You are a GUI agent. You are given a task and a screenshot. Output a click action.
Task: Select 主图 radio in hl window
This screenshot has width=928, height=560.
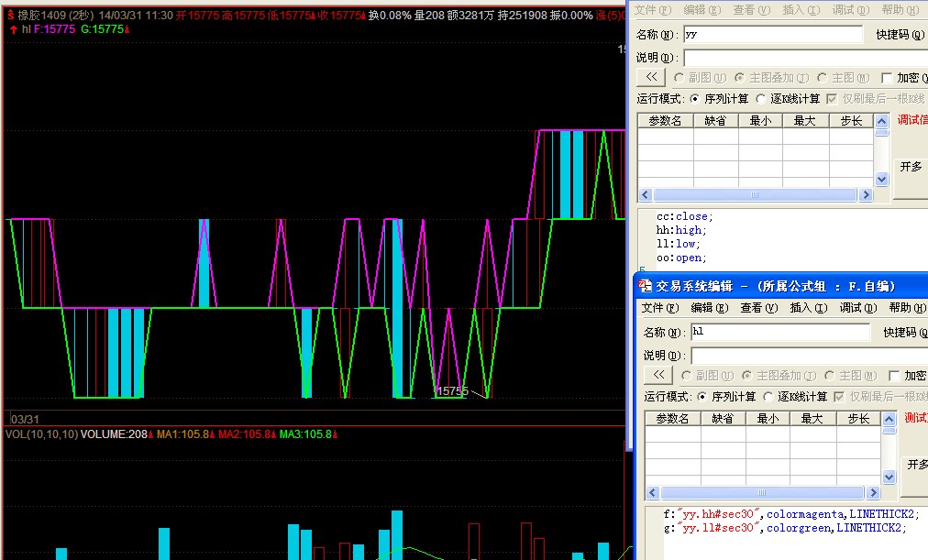click(x=829, y=376)
